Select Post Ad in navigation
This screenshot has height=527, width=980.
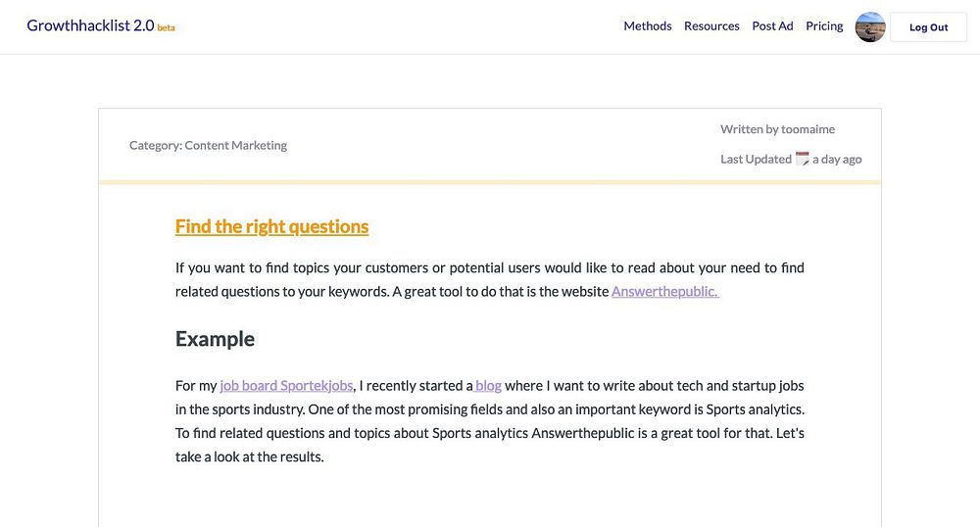[772, 26]
